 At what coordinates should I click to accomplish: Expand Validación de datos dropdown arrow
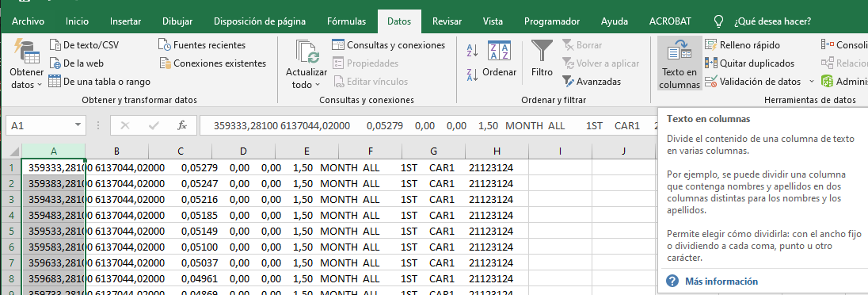[811, 82]
